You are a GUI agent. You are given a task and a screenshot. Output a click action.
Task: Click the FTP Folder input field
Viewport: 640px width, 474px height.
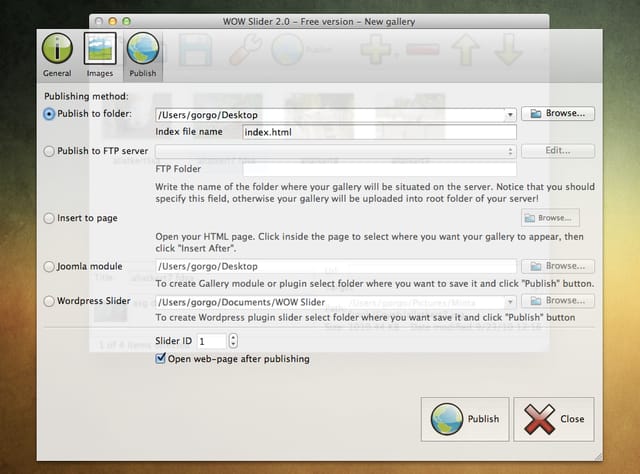coord(379,169)
